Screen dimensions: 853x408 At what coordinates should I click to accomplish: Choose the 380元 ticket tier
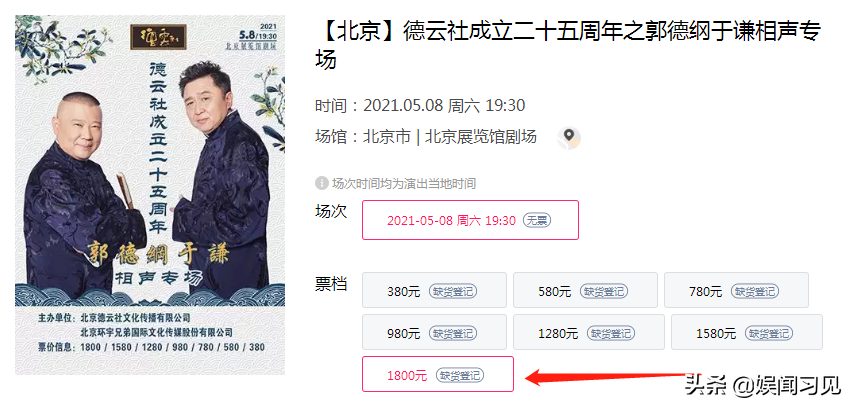tap(435, 290)
